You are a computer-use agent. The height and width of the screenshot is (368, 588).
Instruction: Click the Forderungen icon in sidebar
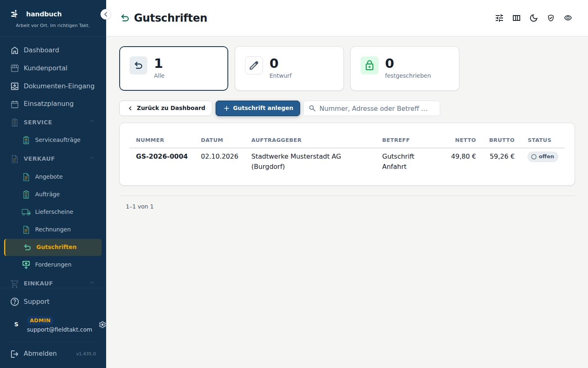pos(26,265)
